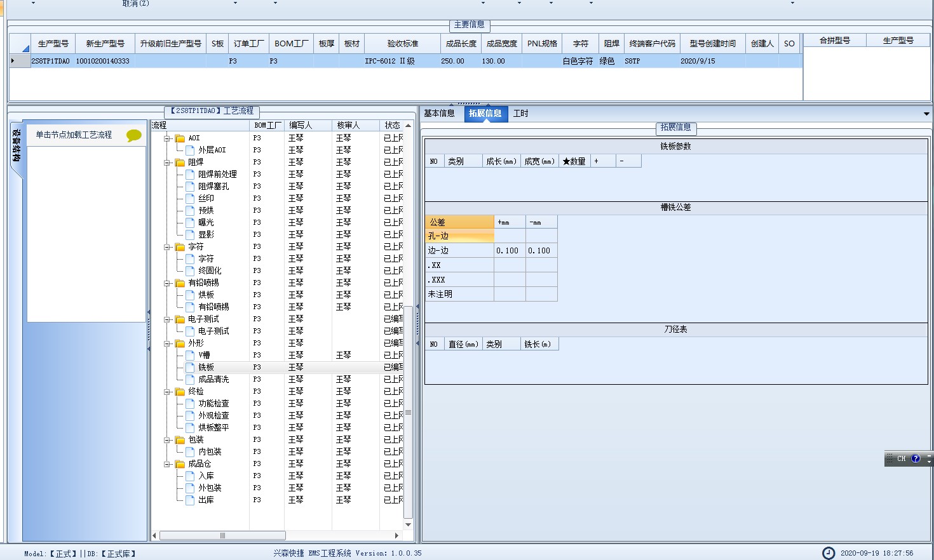Click the document icon beside 烘板
Image resolution: width=934 pixels, height=560 pixels.
tap(190, 295)
